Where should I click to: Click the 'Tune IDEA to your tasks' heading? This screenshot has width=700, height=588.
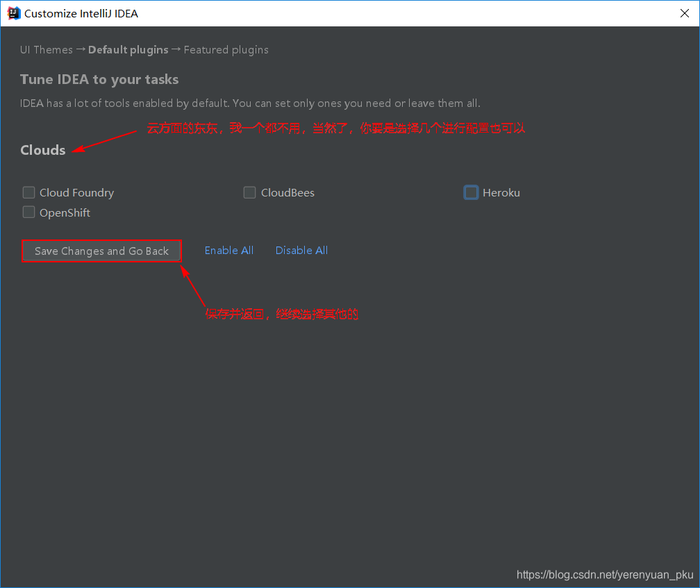(x=99, y=80)
